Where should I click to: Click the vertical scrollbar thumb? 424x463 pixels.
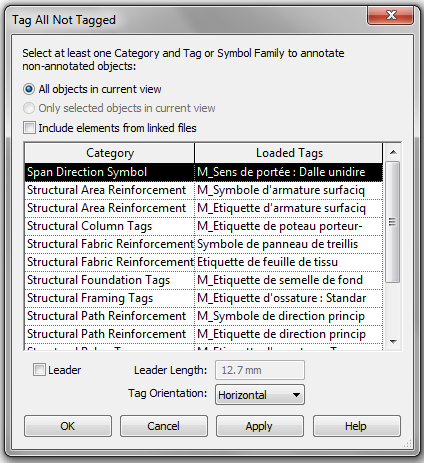coord(393,222)
